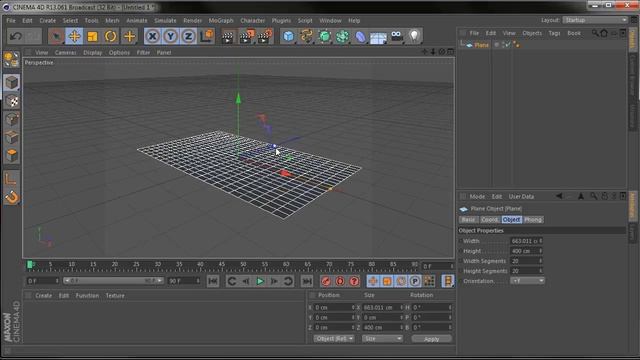The height and width of the screenshot is (360, 640).
Task: Open the Character menu
Action: (253, 20)
